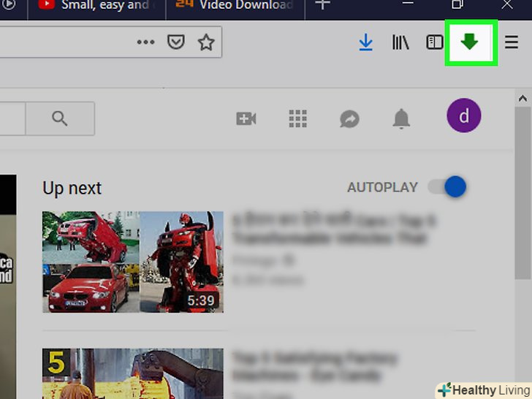The width and height of the screenshot is (532, 399).
Task: Click the create video camera icon
Action: (246, 118)
